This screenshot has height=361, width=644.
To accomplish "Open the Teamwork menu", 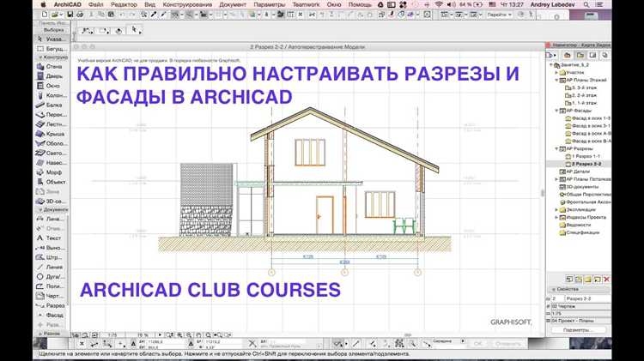I will coord(306,4).
